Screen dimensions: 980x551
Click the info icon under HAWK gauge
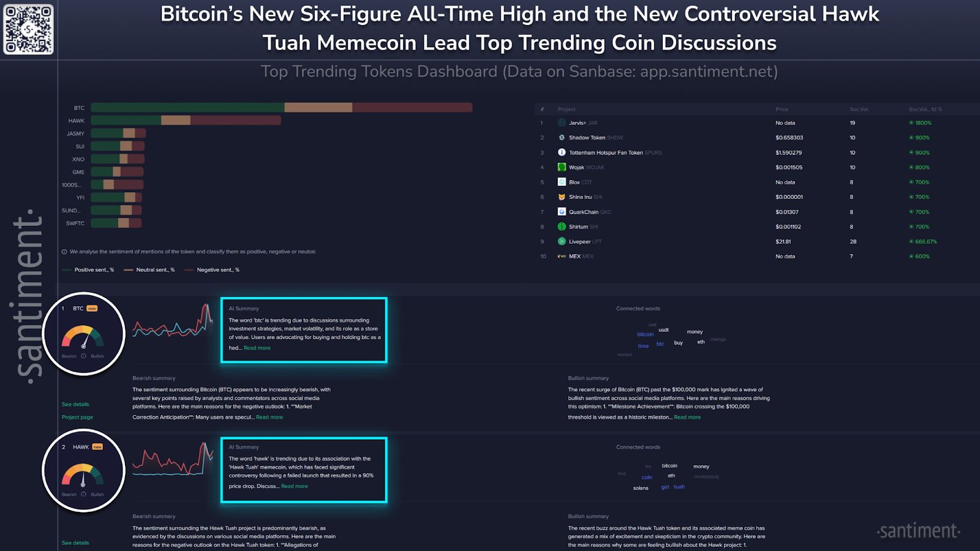click(x=83, y=494)
